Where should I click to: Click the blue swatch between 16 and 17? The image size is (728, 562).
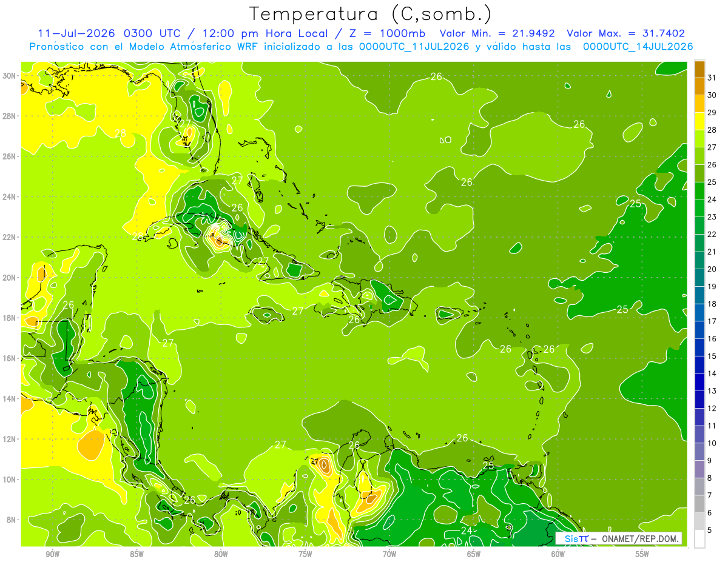pos(700,330)
